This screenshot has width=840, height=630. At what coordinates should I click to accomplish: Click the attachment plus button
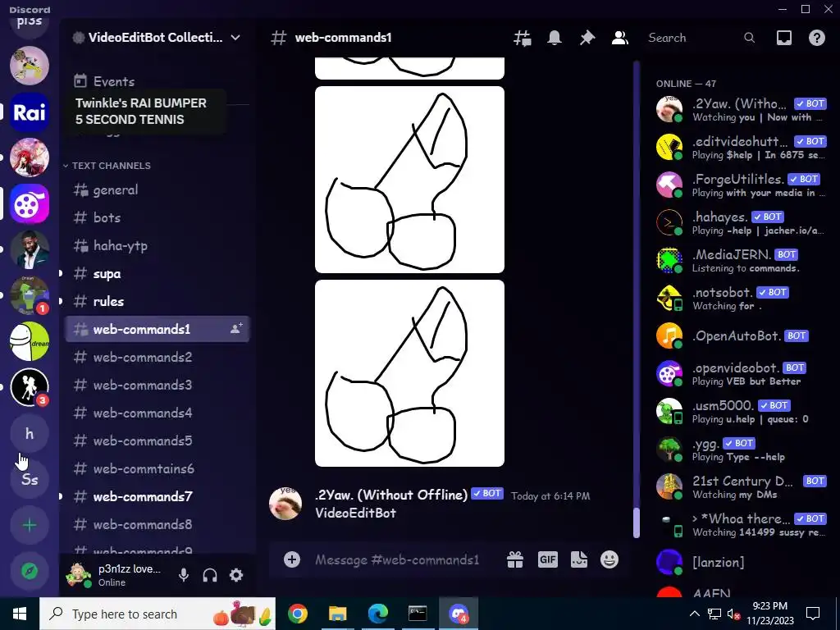pos(292,559)
